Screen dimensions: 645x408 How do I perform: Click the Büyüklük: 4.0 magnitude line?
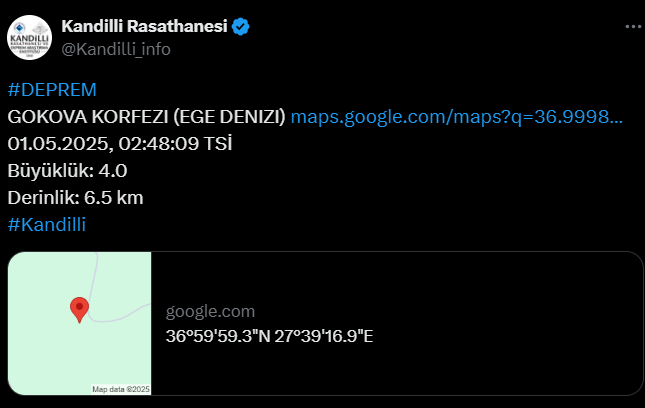(x=67, y=171)
